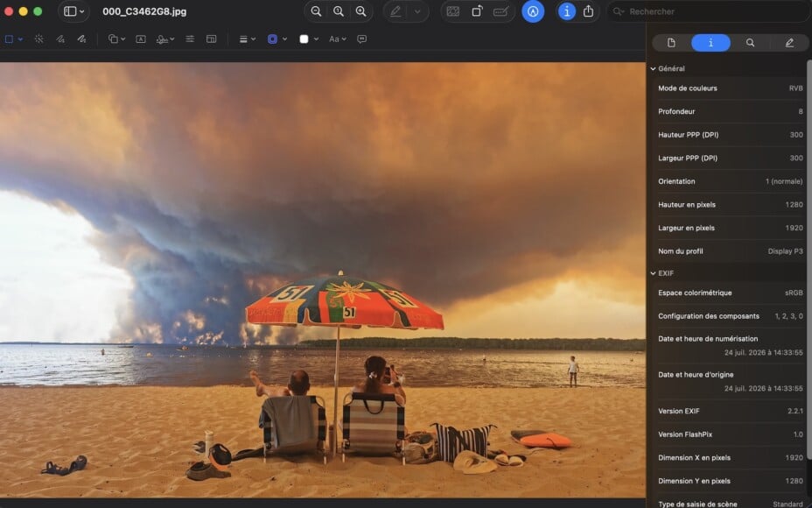This screenshot has height=508, width=812.
Task: Click the 'Nom du profil' label
Action: point(681,251)
